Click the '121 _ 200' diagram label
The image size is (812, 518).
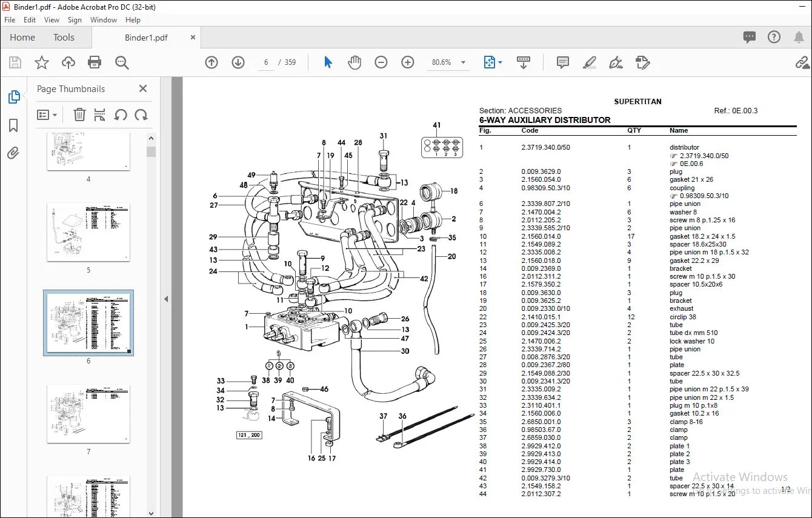[x=249, y=435]
